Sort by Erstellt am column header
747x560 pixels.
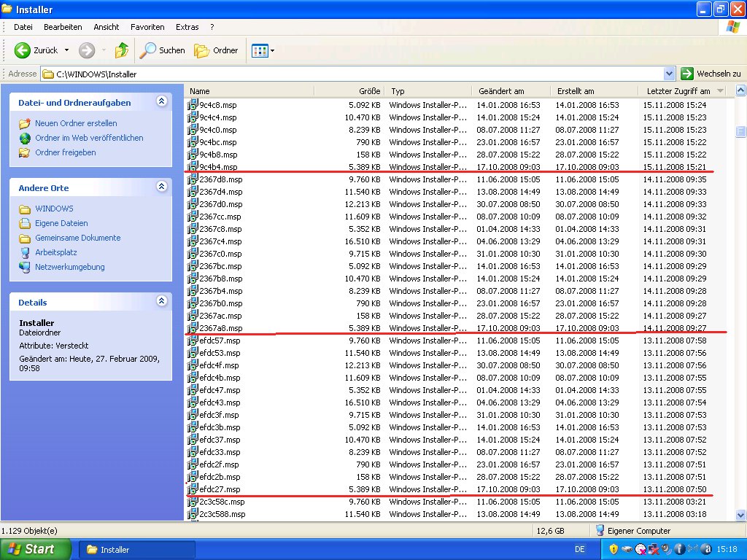pyautogui.click(x=594, y=91)
